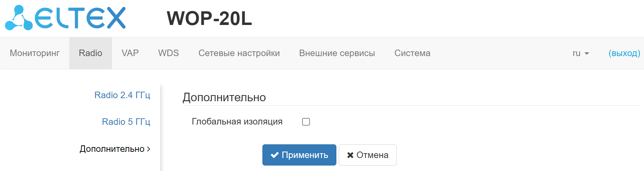Open Внешние сервисы menu item

point(337,53)
